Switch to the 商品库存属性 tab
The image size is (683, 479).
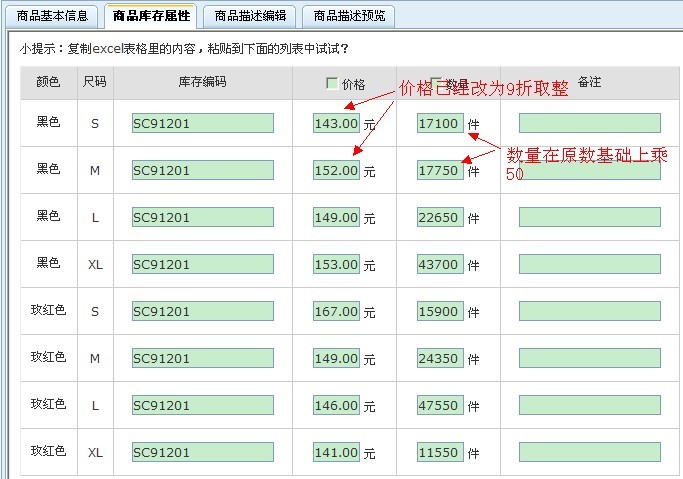tap(151, 16)
